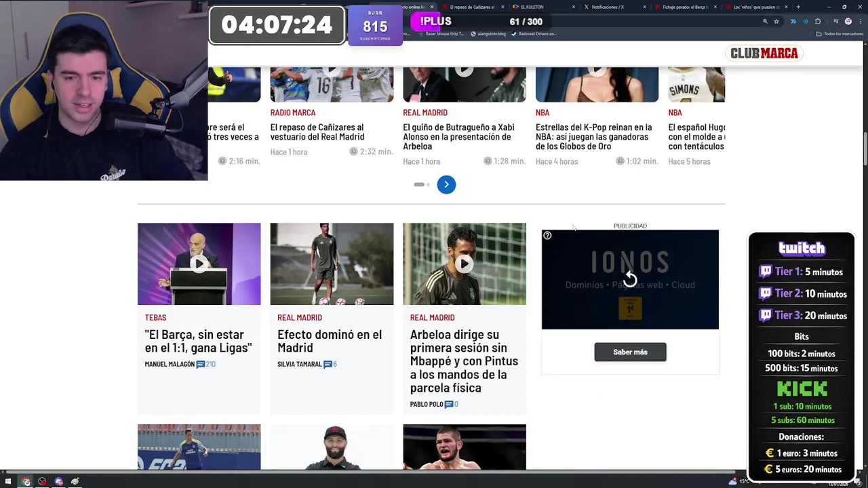
Task: Read El repaso de Cañizares article
Action: [317, 132]
